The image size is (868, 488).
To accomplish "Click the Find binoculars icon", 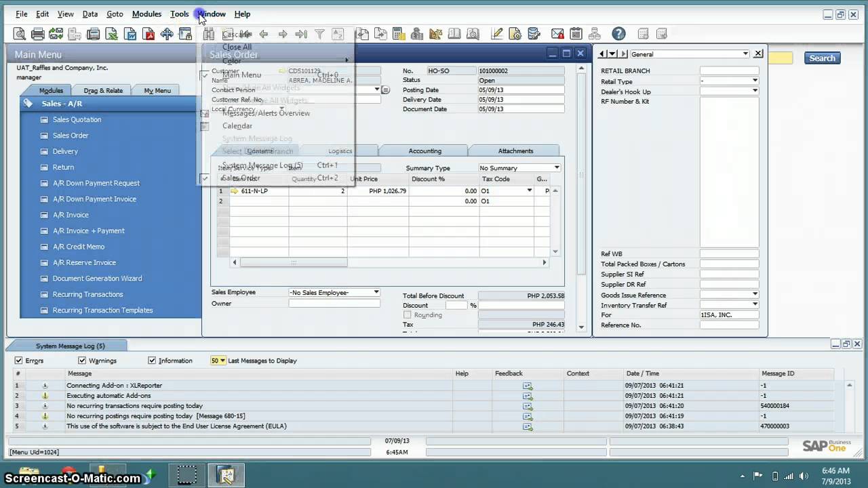I will 209,34.
